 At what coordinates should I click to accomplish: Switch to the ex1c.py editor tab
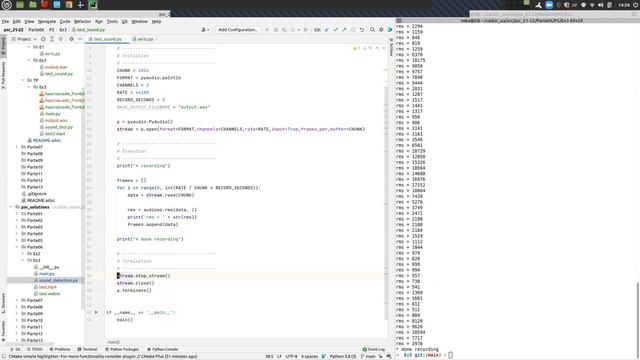pyautogui.click(x=145, y=39)
